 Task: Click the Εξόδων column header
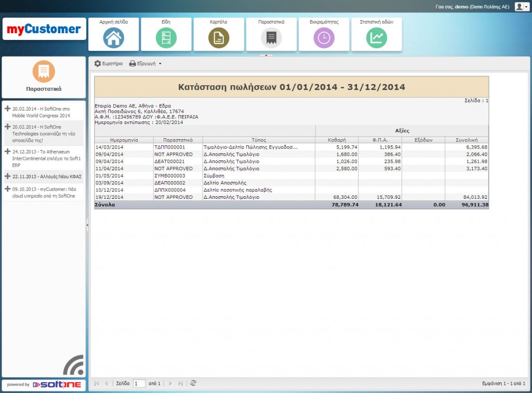pos(423,140)
